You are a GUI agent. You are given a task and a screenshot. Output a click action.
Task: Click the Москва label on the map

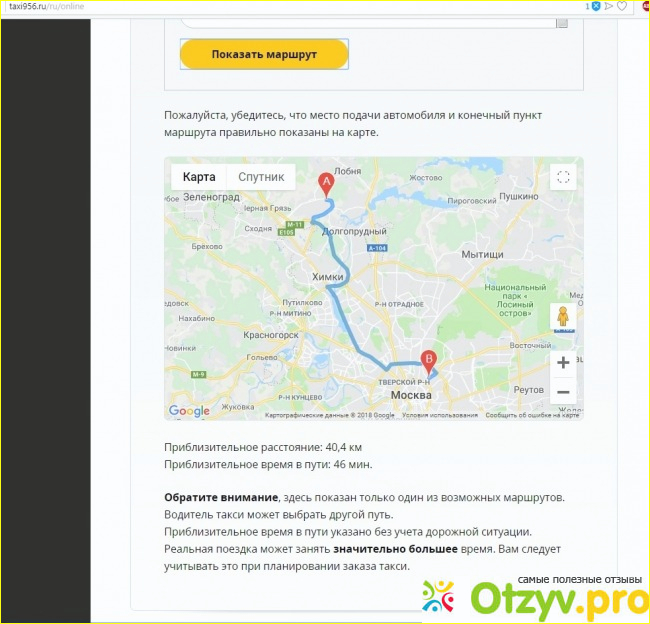(x=410, y=395)
